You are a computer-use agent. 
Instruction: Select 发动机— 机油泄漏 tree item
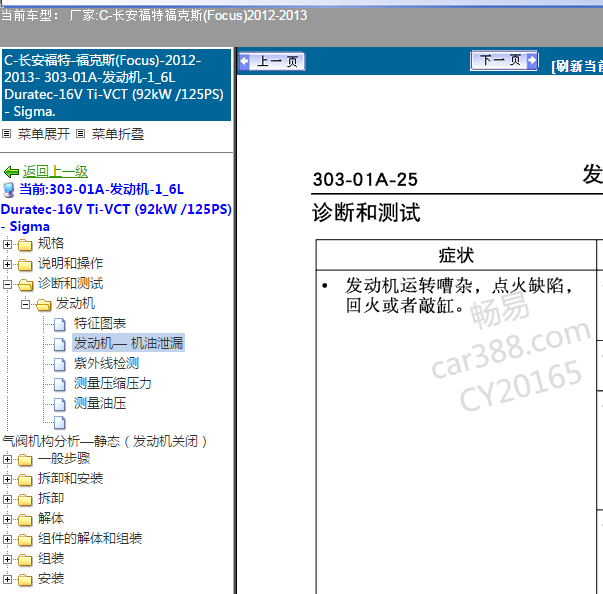tap(128, 343)
